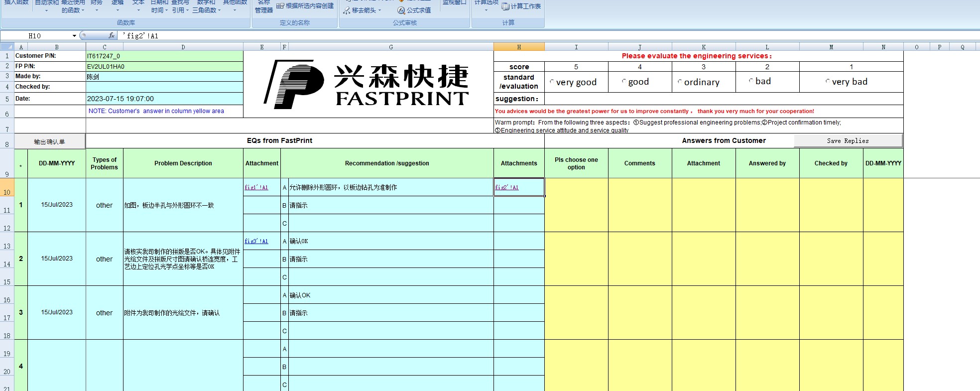Screen dimensions: 980x391
Task: Click the fx insert function button
Action: pos(112,35)
